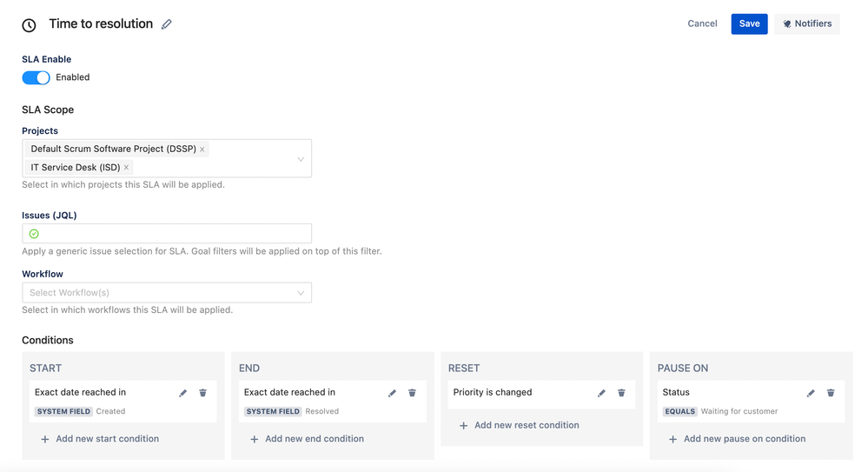
Task: Delete the Priority is changed reset condition
Action: pos(621,393)
